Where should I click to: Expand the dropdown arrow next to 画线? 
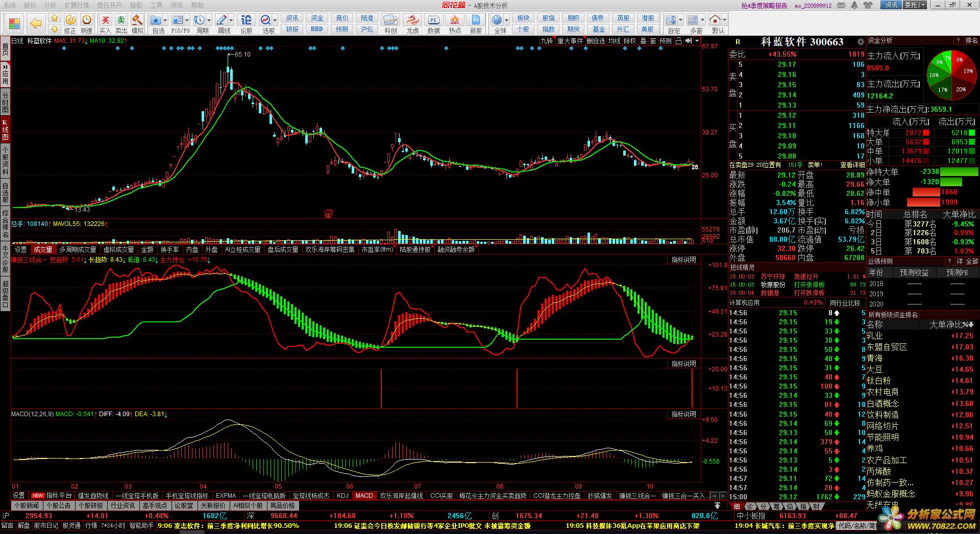coord(231,20)
